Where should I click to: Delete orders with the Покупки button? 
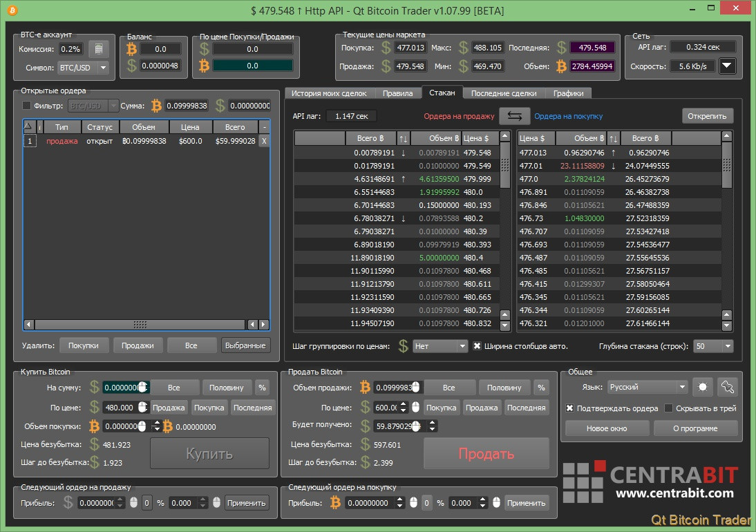pyautogui.click(x=84, y=345)
